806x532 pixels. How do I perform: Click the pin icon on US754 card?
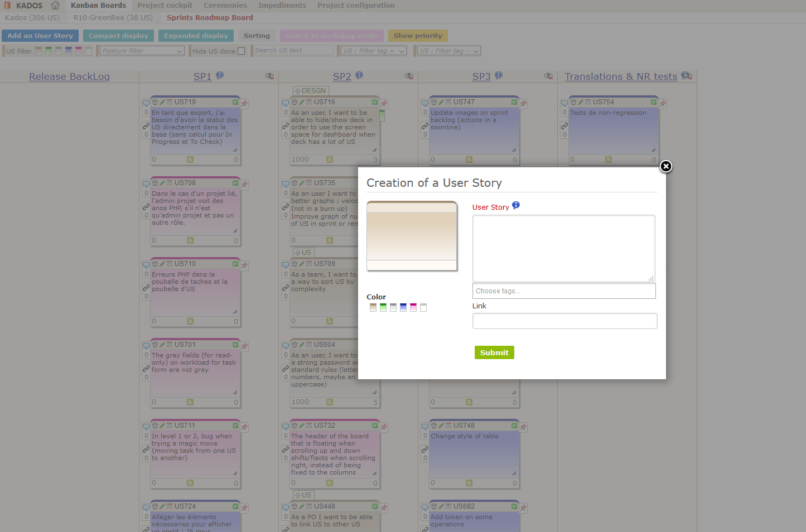click(663, 103)
